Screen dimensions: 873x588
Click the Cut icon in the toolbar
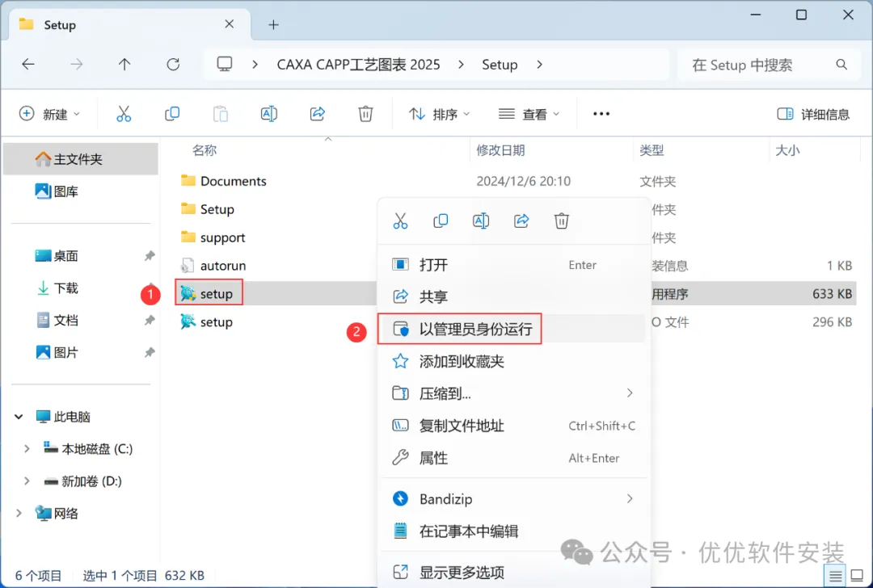pyautogui.click(x=124, y=114)
